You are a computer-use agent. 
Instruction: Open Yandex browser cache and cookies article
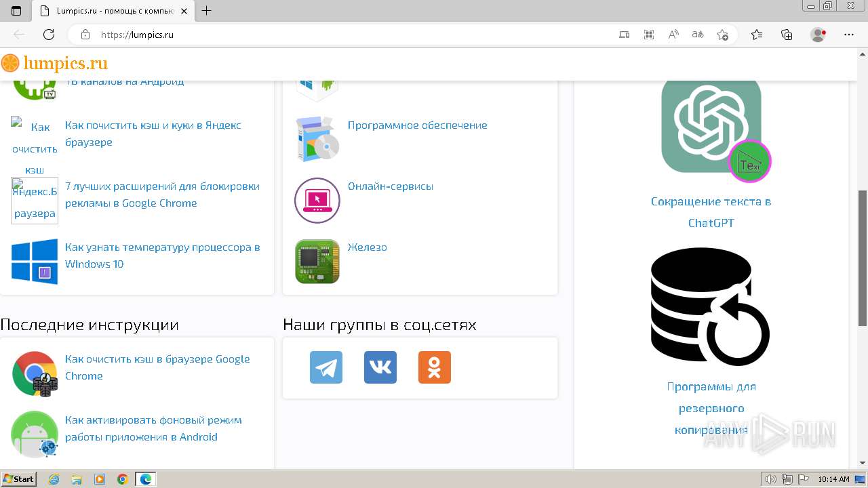point(153,134)
